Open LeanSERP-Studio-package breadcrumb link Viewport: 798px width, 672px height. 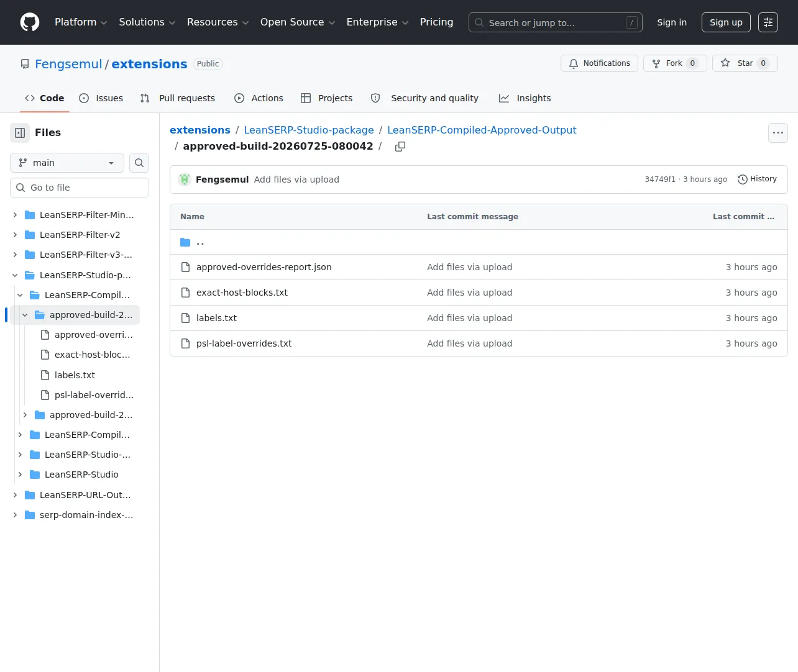pyautogui.click(x=309, y=130)
